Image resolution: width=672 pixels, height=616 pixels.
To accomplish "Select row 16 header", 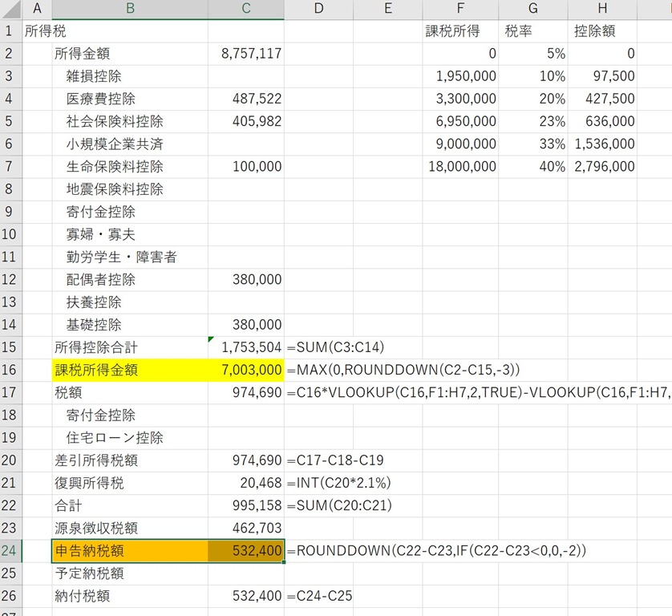I will (10, 370).
